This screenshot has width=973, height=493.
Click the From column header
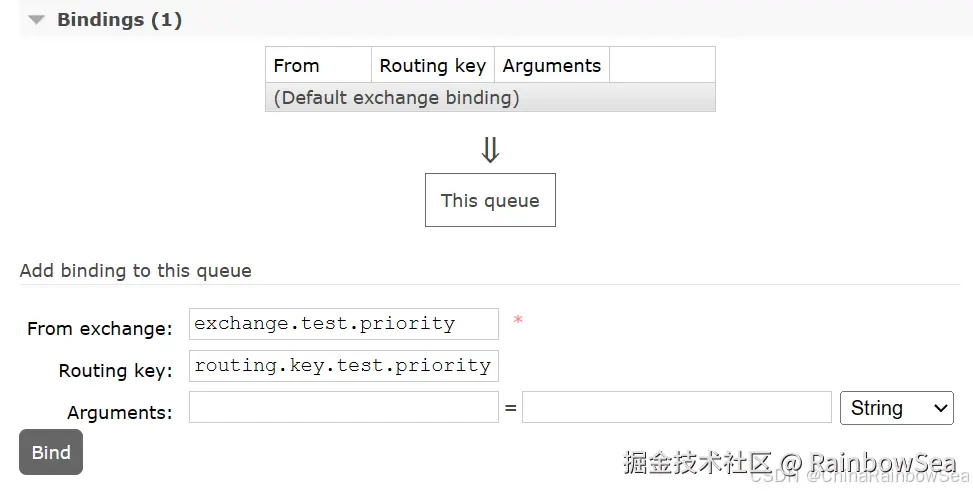[x=297, y=66]
